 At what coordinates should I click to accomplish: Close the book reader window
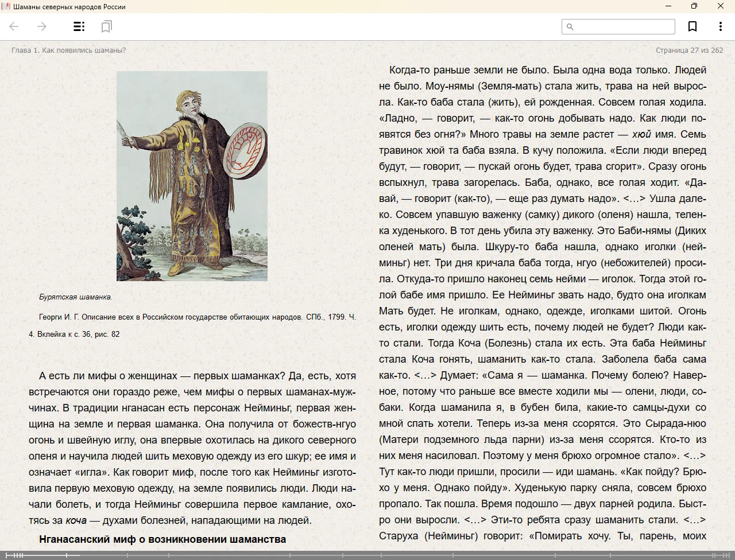coord(721,6)
